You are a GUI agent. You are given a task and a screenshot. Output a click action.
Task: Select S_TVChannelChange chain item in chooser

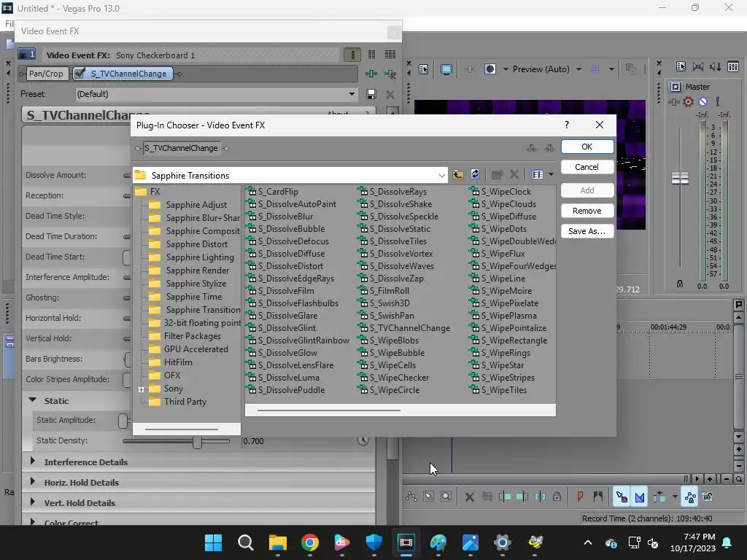tap(181, 148)
